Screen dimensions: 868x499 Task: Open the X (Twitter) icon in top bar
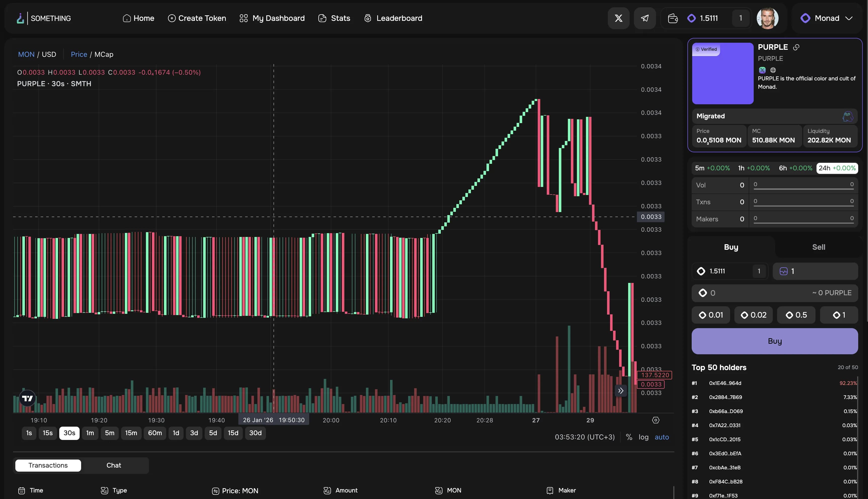[618, 18]
